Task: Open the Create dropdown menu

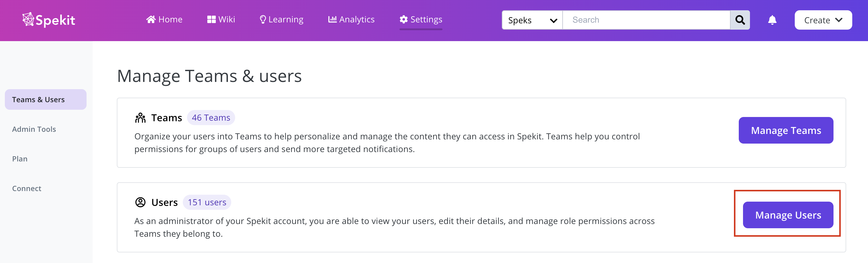Action: (x=823, y=20)
